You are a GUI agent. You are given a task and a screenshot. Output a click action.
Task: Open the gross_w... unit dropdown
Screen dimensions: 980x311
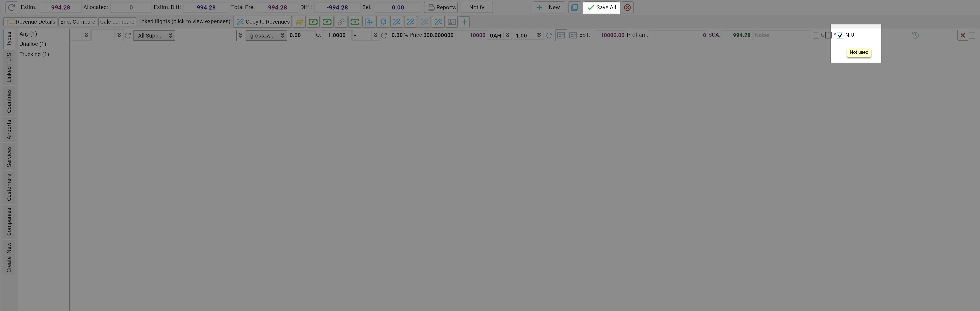266,35
